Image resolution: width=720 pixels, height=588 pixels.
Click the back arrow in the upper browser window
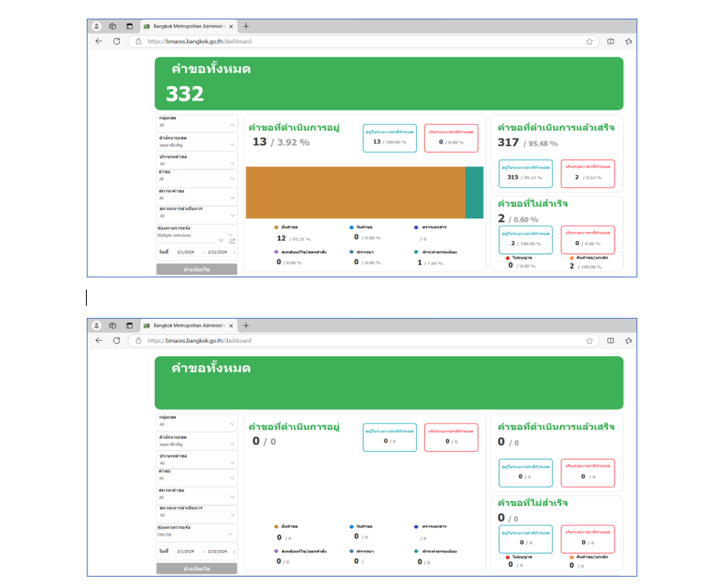pyautogui.click(x=99, y=41)
